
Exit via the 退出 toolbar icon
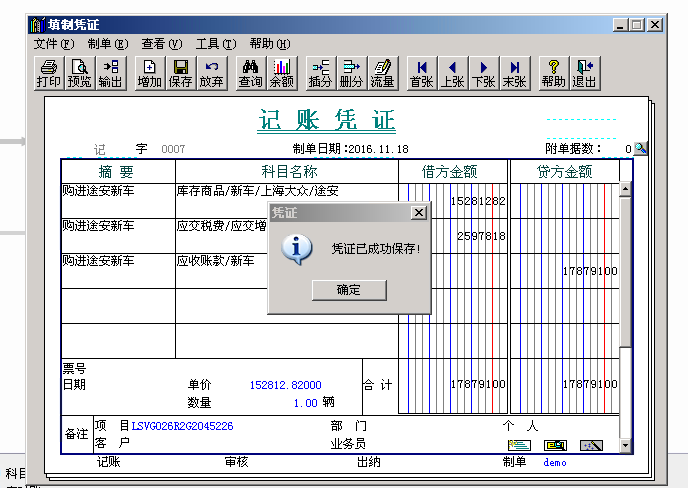(x=585, y=73)
